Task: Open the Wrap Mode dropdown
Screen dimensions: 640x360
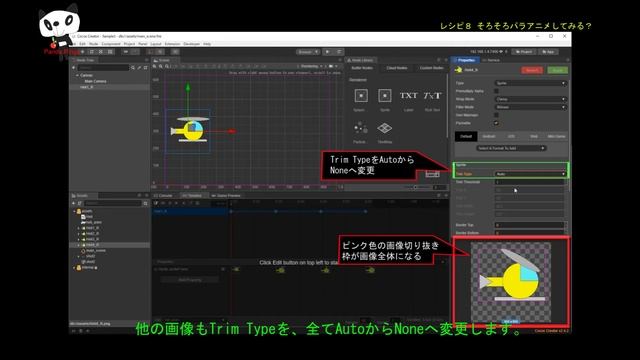Action: tap(531, 99)
